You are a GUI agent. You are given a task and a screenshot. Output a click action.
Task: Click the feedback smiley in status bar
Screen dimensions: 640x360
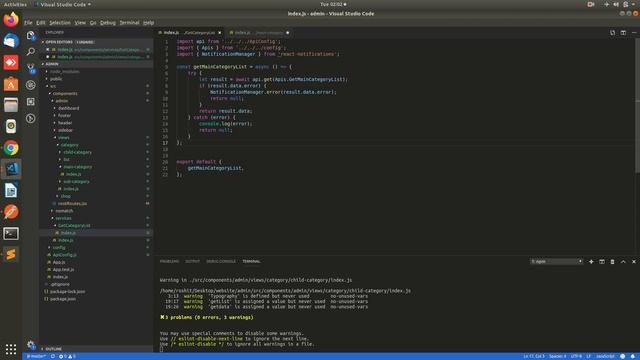[622, 356]
